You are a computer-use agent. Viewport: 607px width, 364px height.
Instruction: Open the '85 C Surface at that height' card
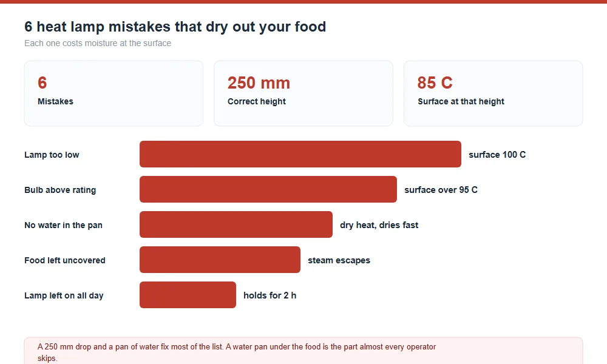[x=493, y=93]
